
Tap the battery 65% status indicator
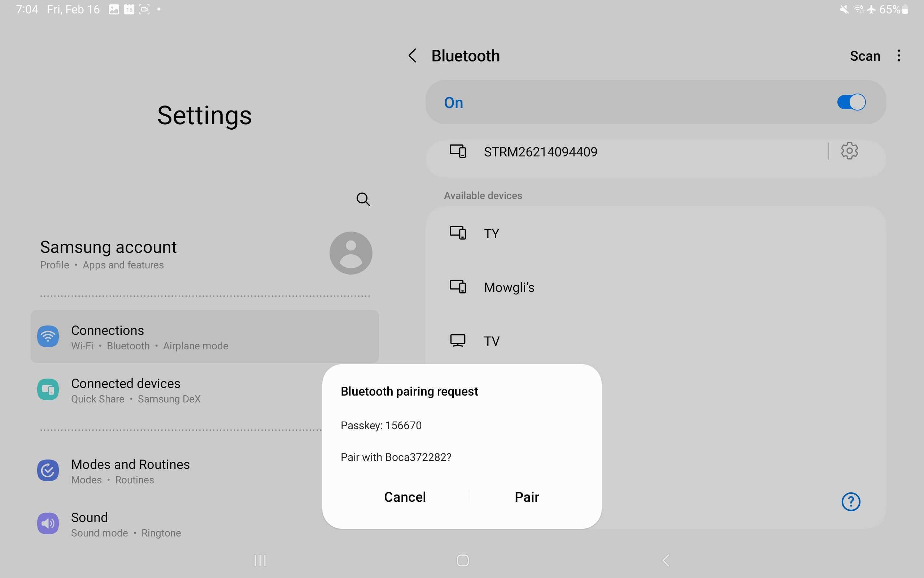[x=893, y=9]
